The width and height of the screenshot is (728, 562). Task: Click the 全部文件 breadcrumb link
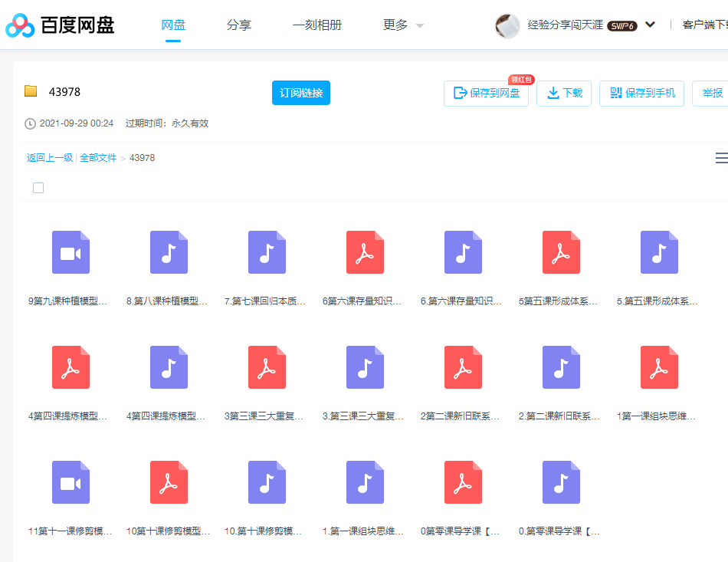coord(98,158)
